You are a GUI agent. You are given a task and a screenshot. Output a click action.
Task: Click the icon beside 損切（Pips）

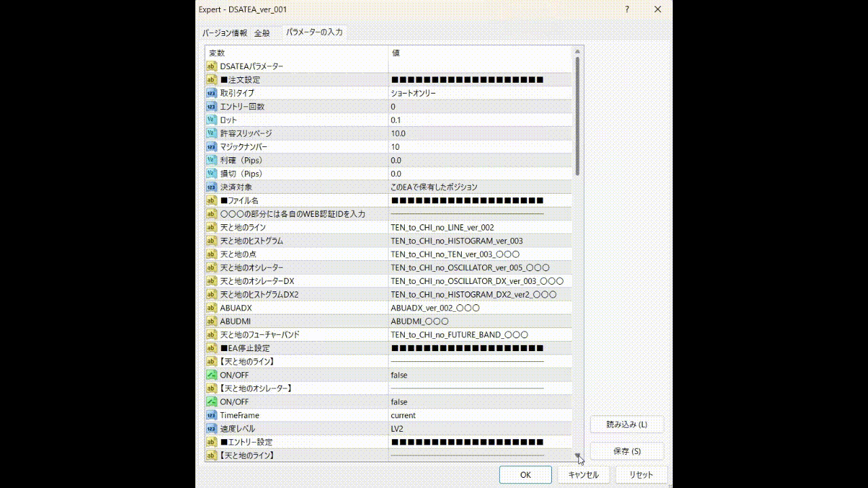click(x=212, y=174)
